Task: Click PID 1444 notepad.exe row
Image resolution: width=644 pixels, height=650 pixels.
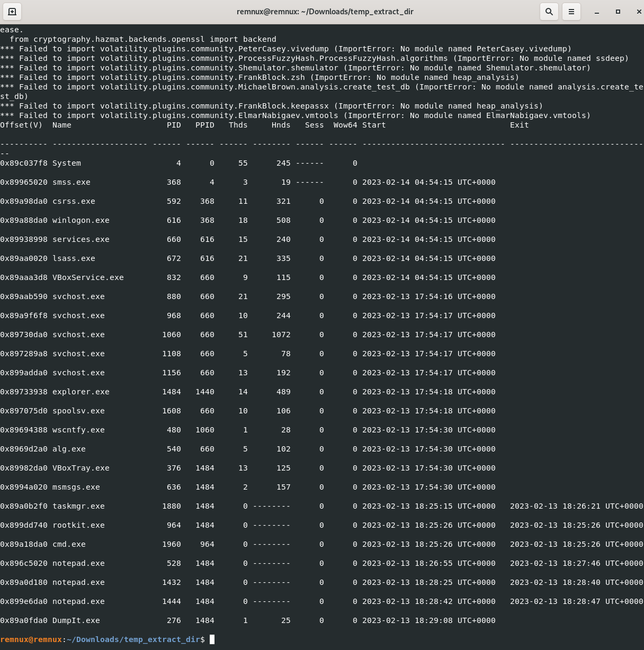Action: pyautogui.click(x=172, y=601)
